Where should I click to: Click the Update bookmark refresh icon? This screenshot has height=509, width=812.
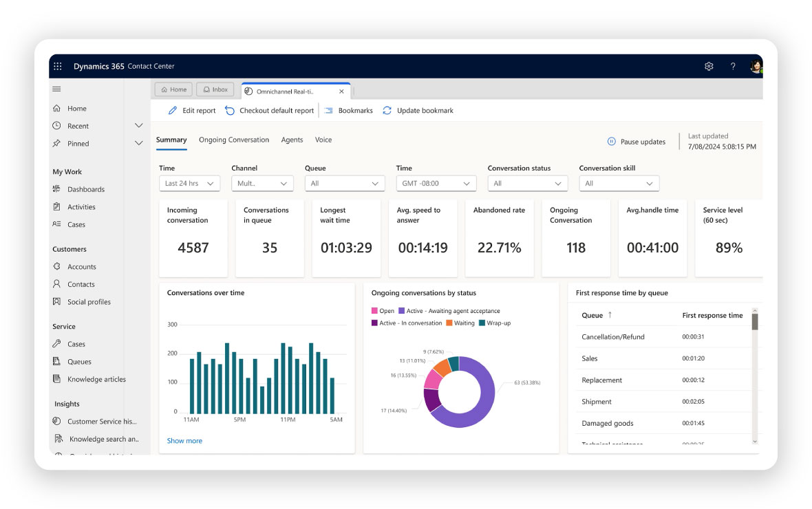click(x=387, y=110)
